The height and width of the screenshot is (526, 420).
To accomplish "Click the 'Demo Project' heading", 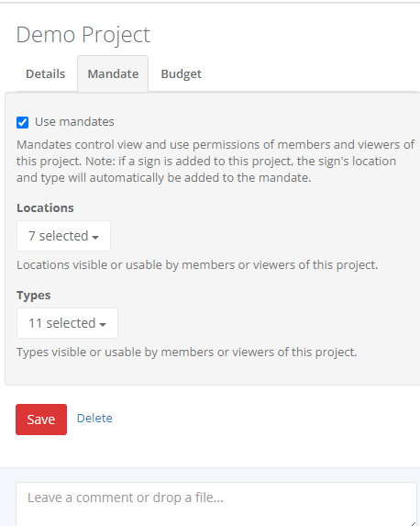I will point(83,35).
